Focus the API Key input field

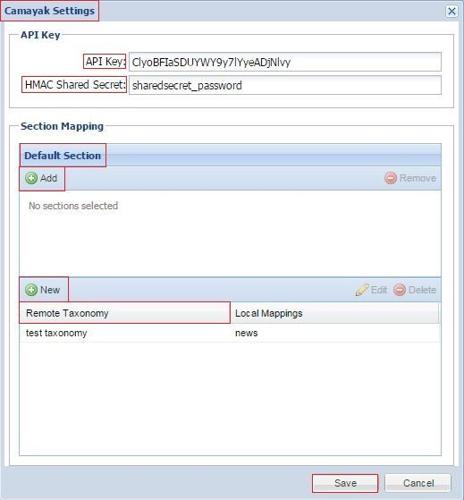click(285, 62)
